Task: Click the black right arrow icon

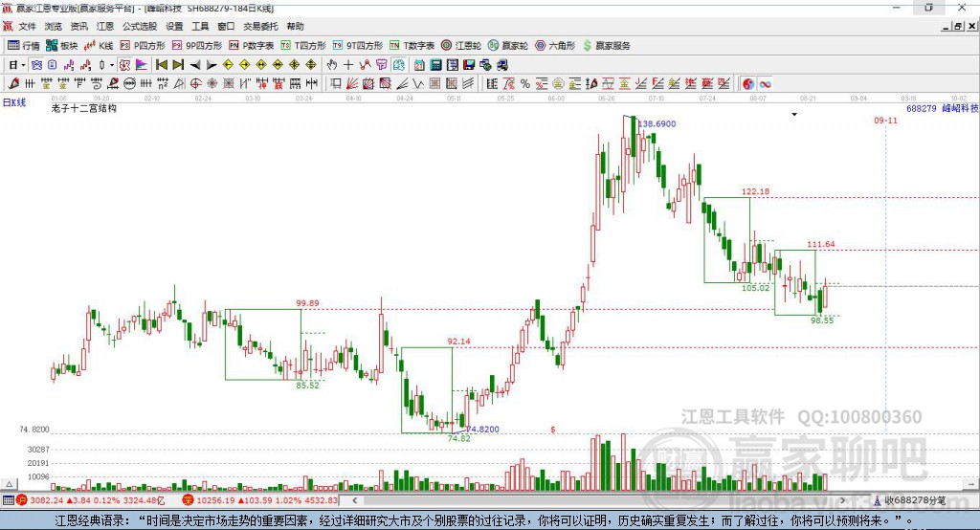Action: click(x=212, y=65)
